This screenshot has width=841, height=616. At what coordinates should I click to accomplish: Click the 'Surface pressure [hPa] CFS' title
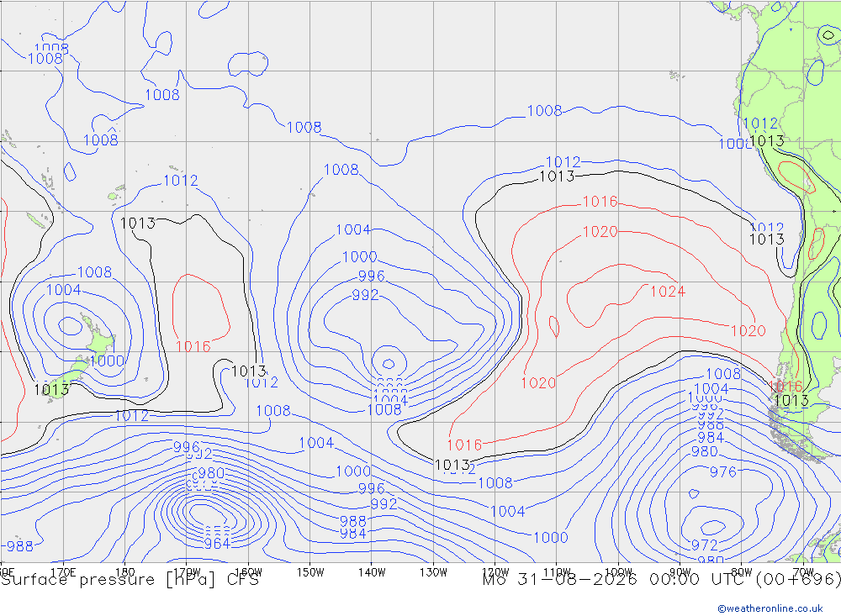point(130,580)
